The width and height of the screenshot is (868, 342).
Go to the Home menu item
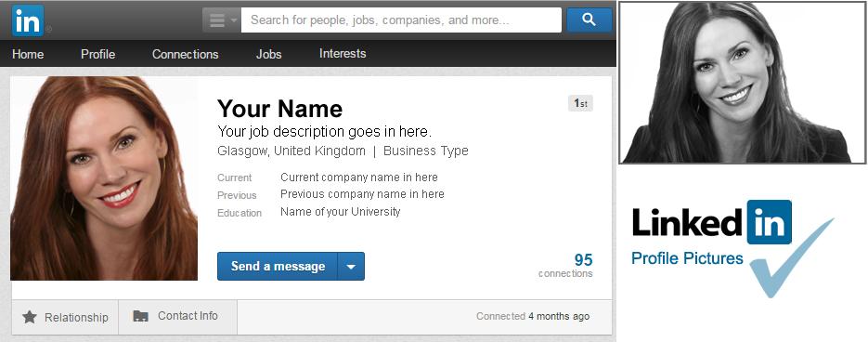tap(28, 54)
